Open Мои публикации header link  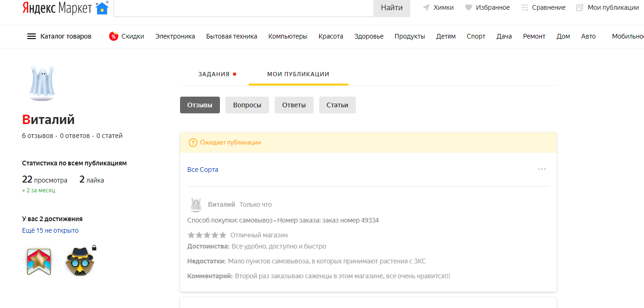pos(613,7)
